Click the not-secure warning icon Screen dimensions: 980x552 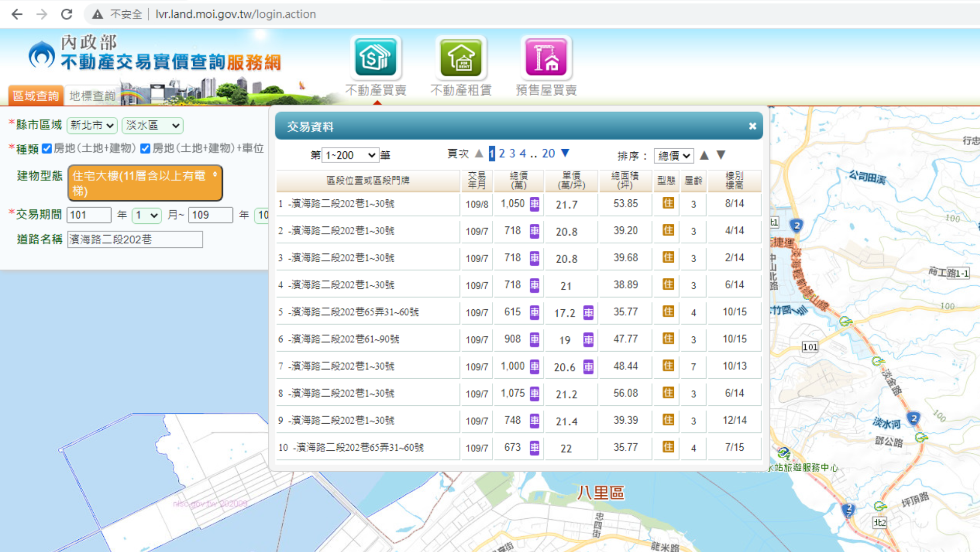97,14
